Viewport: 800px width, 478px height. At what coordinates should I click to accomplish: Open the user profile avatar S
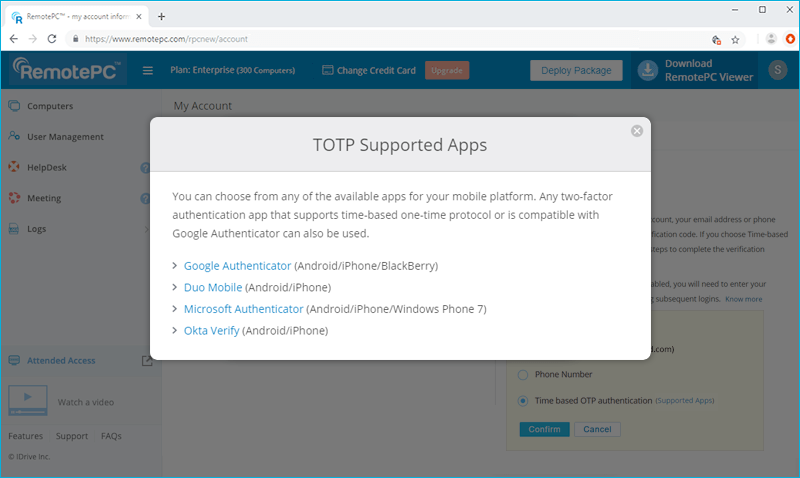[x=778, y=69]
